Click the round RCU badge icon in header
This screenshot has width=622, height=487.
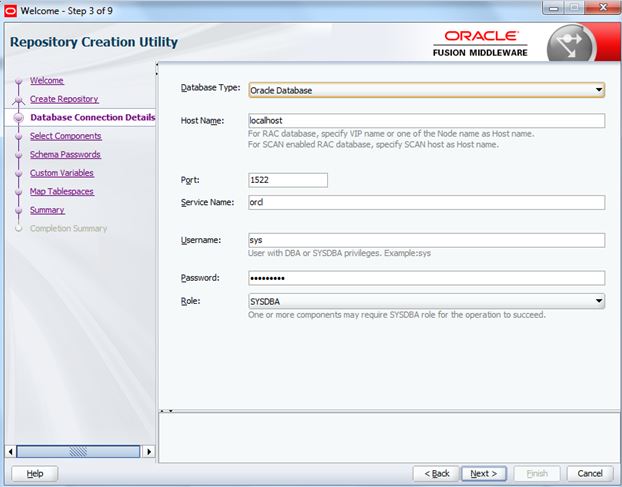pos(570,44)
